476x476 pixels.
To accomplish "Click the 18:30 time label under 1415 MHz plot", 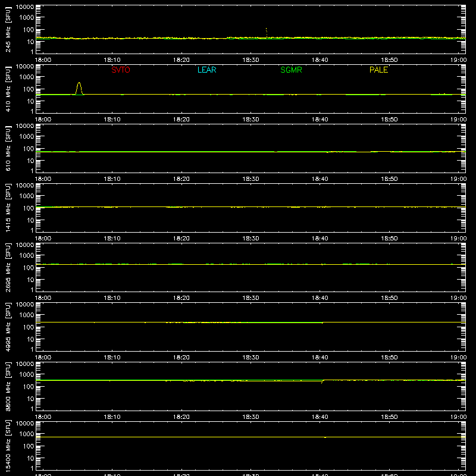I will pos(250,239).
